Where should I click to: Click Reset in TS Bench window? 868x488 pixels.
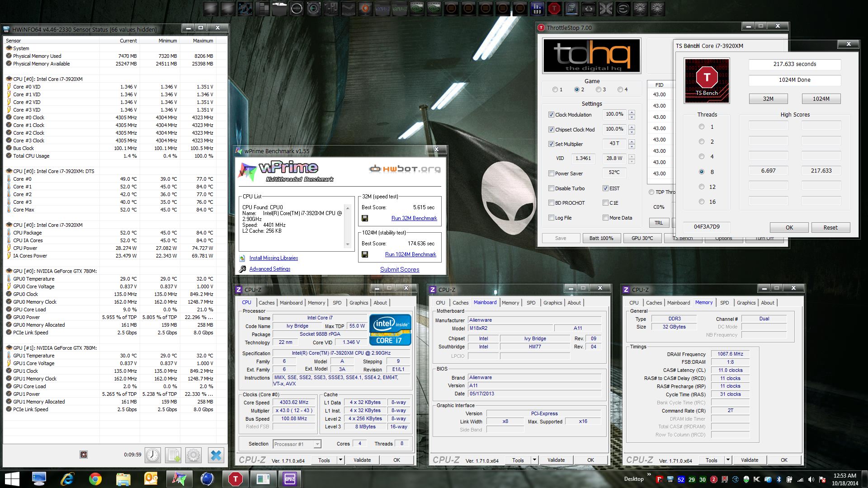tap(830, 227)
